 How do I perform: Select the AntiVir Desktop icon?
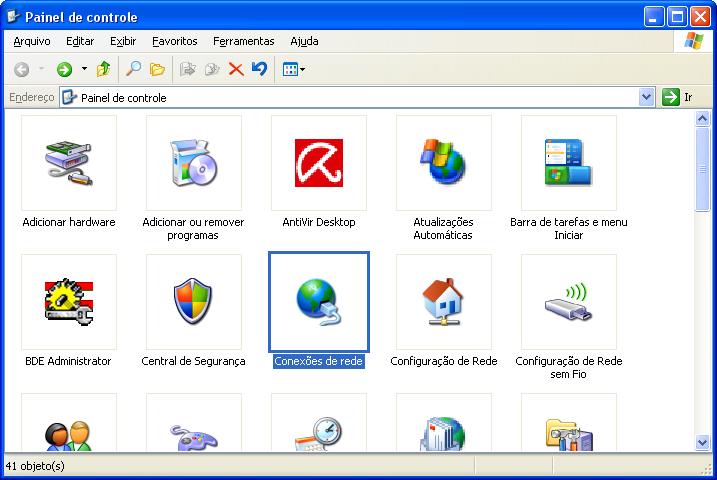[319, 163]
